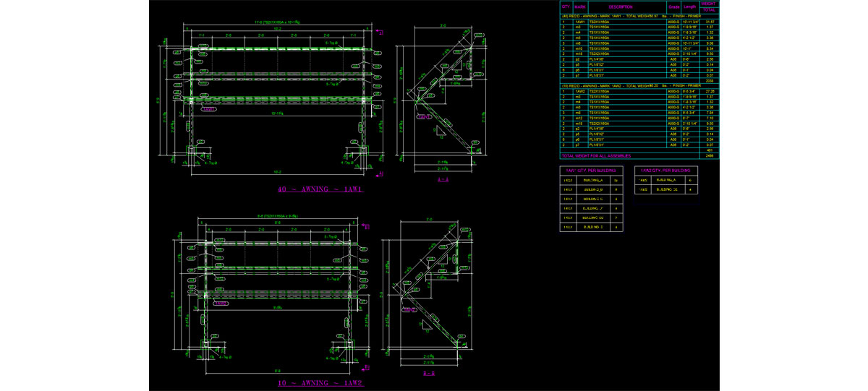
Task: Click top section-cut arrow A of 1AW1 elevation
Action: (380, 33)
